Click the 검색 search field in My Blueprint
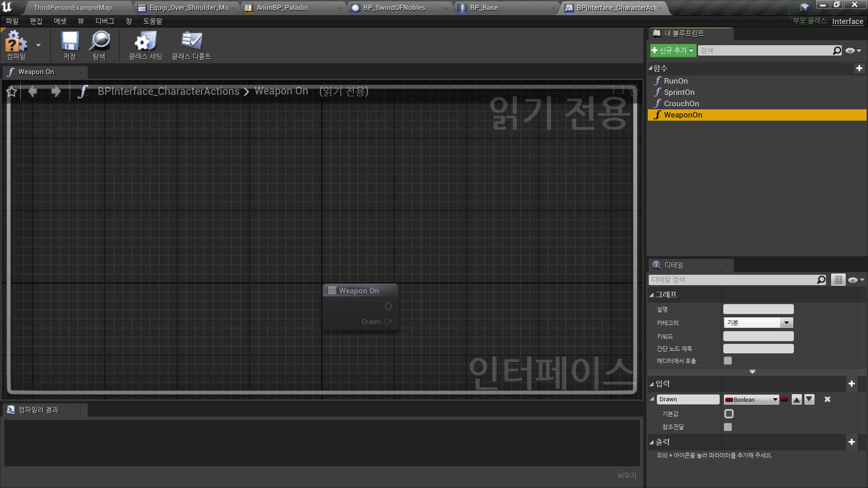The image size is (868, 488). click(769, 50)
